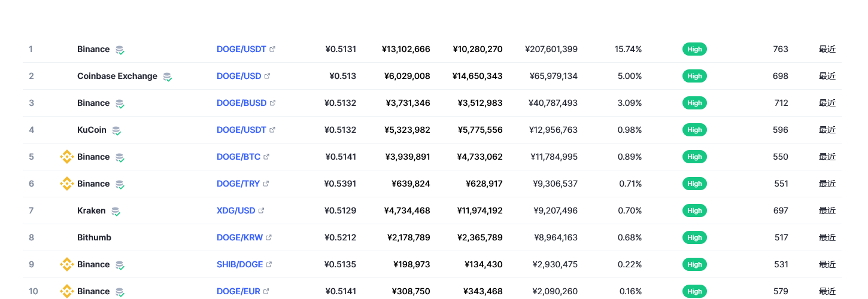Viewport: 868px width, 299px height.
Task: Visit the Kraken exchange page
Action: point(91,210)
